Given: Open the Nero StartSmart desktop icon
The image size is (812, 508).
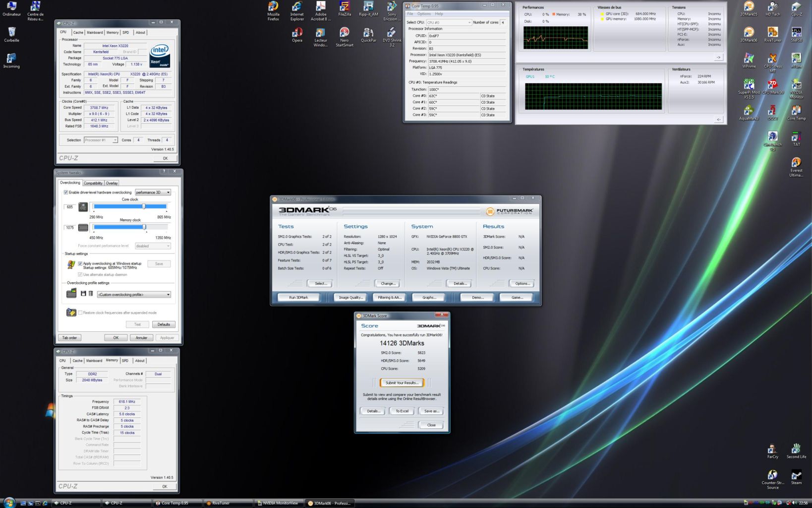Looking at the screenshot, I should coord(345,37).
